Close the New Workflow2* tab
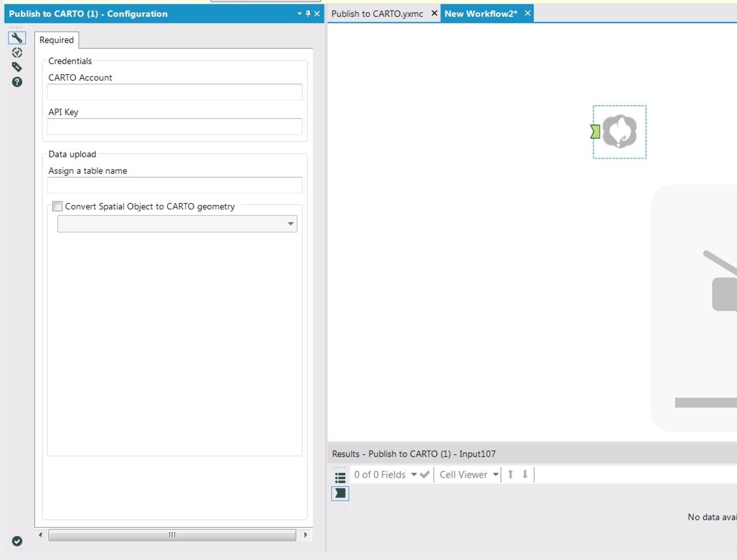The width and height of the screenshot is (737, 560). (x=528, y=13)
